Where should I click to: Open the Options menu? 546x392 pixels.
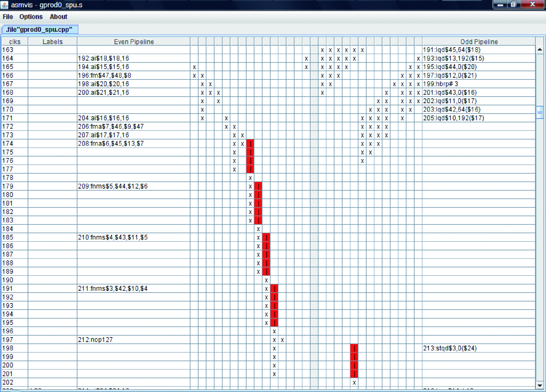click(x=31, y=17)
